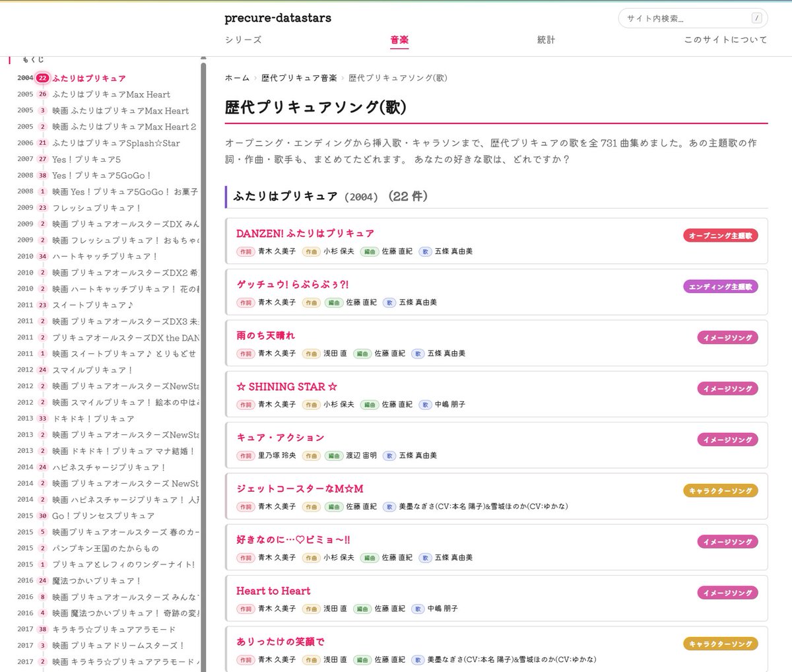Click arranger 渡辺 宙明 in キュア・アクション row
The image size is (792, 672).
362,455
